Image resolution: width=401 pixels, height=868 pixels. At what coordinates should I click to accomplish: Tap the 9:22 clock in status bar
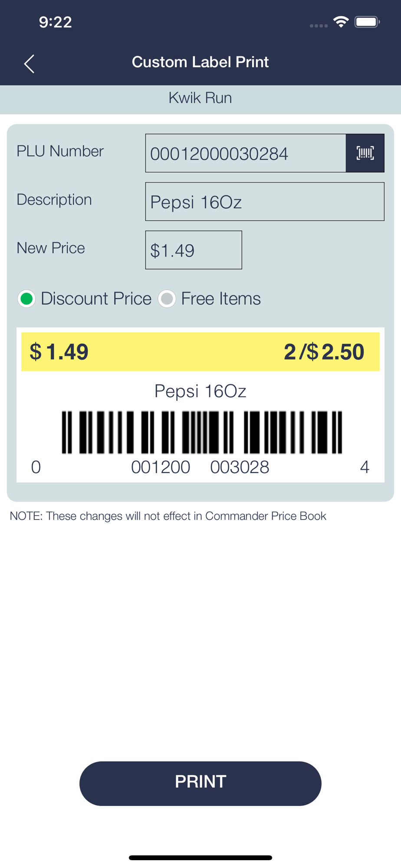(55, 22)
